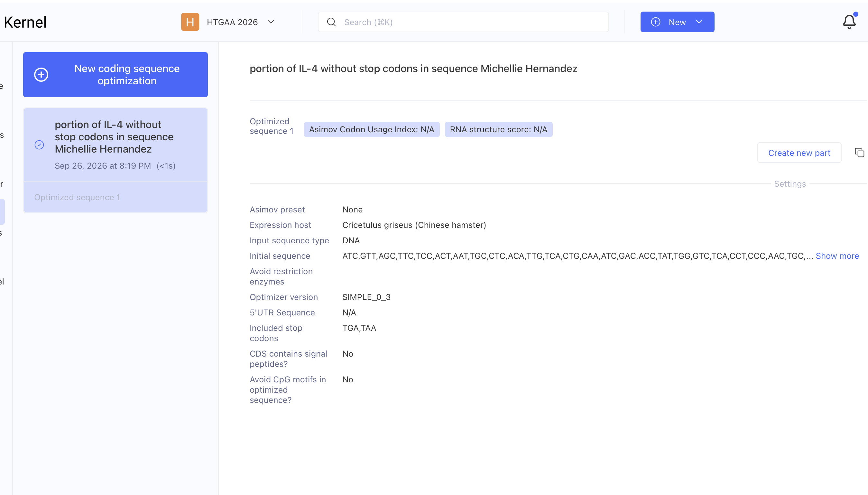The width and height of the screenshot is (868, 495).
Task: Open Optimized sequence 1 in the sidebar
Action: tap(77, 197)
